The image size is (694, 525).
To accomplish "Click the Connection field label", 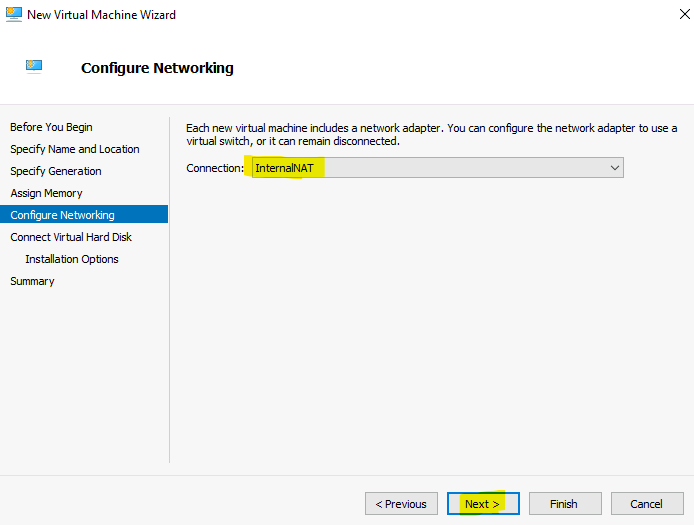I will (x=215, y=168).
